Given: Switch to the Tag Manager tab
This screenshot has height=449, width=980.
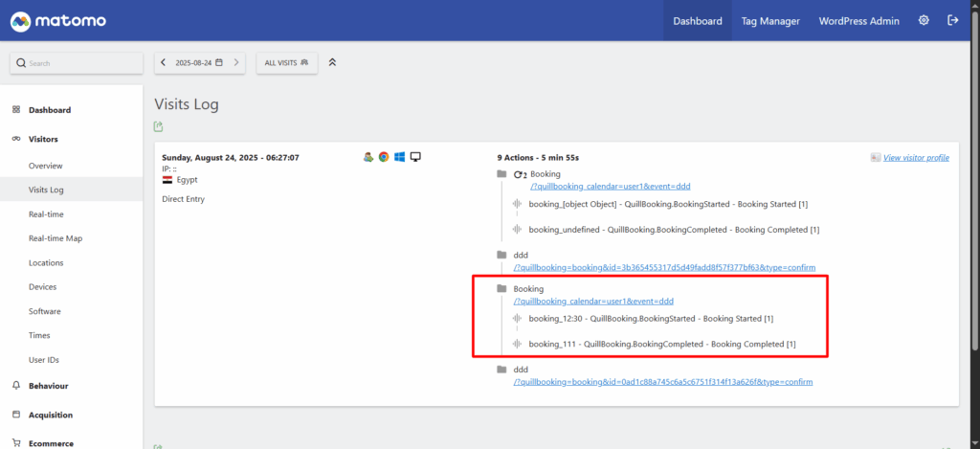Looking at the screenshot, I should pyautogui.click(x=769, y=20).
